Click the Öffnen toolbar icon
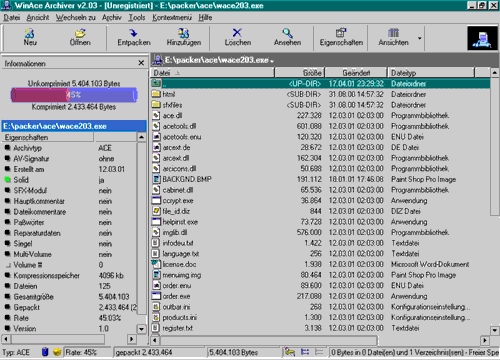 point(80,33)
